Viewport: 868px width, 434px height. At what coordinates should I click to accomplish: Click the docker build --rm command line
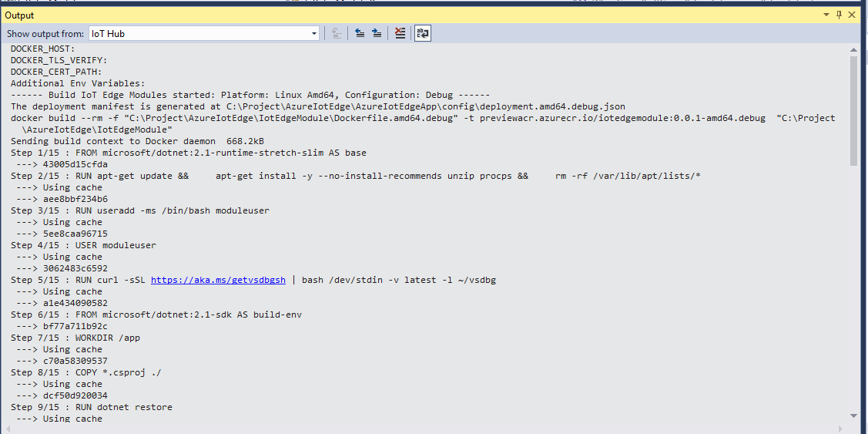click(423, 118)
